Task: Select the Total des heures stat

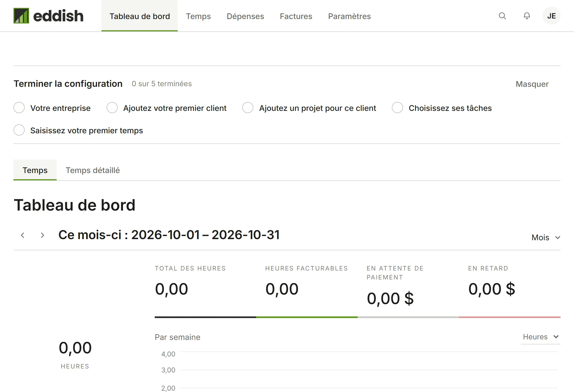Action: tap(205, 291)
